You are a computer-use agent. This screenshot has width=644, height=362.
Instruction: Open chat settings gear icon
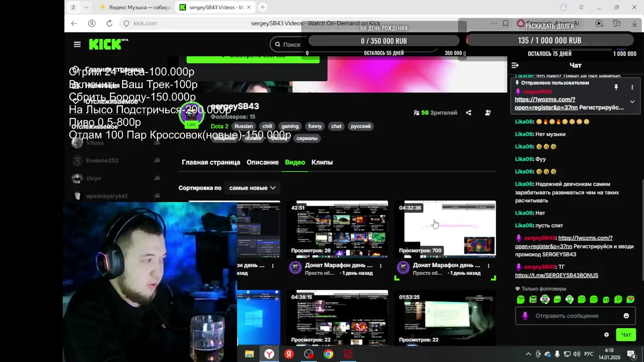[x=606, y=335]
